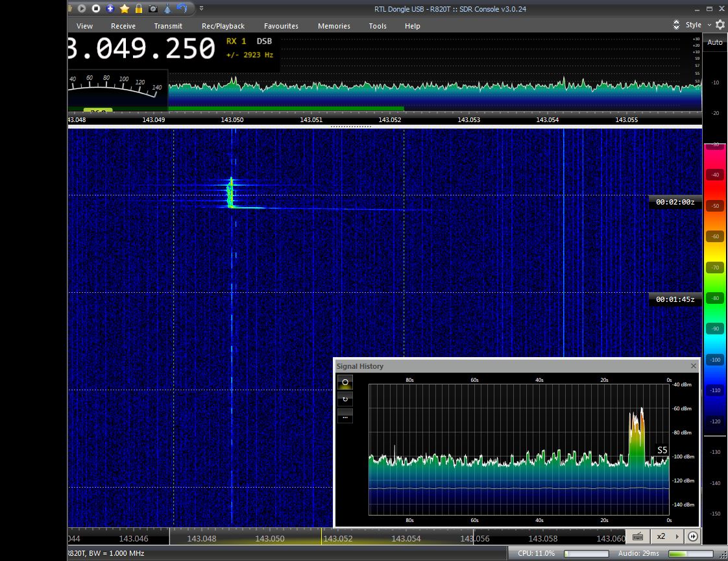Click the window resize grip at bottom right
This screenshot has width=728, height=561.
click(723, 555)
